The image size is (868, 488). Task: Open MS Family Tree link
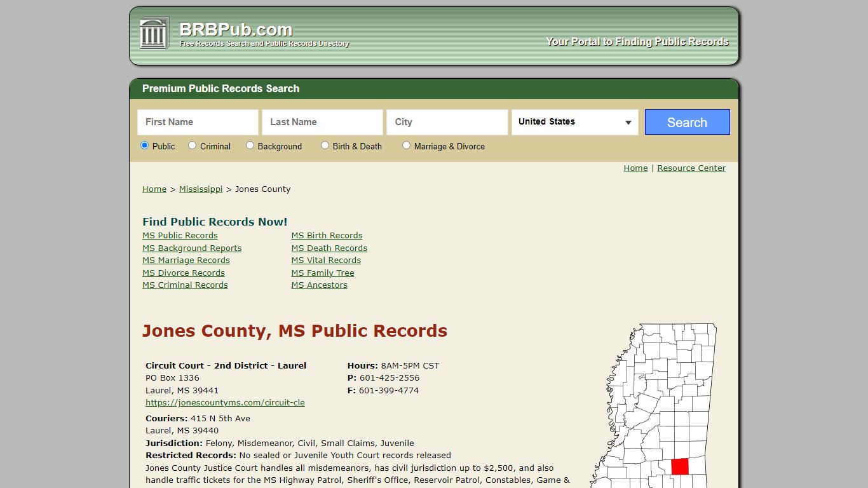click(323, 273)
